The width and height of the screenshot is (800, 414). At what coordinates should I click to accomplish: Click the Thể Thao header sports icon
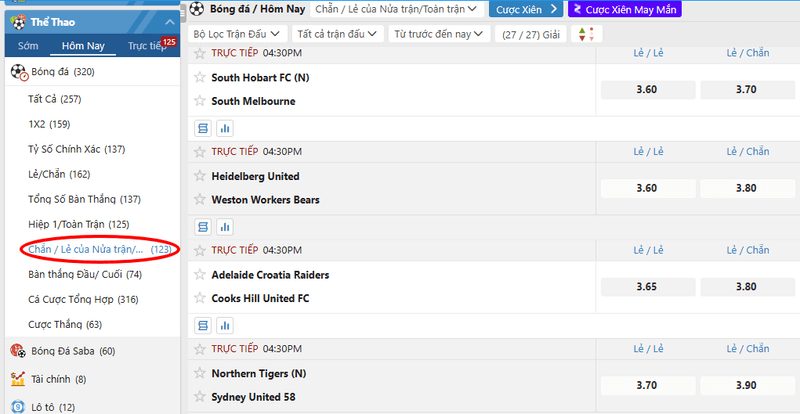pos(19,22)
